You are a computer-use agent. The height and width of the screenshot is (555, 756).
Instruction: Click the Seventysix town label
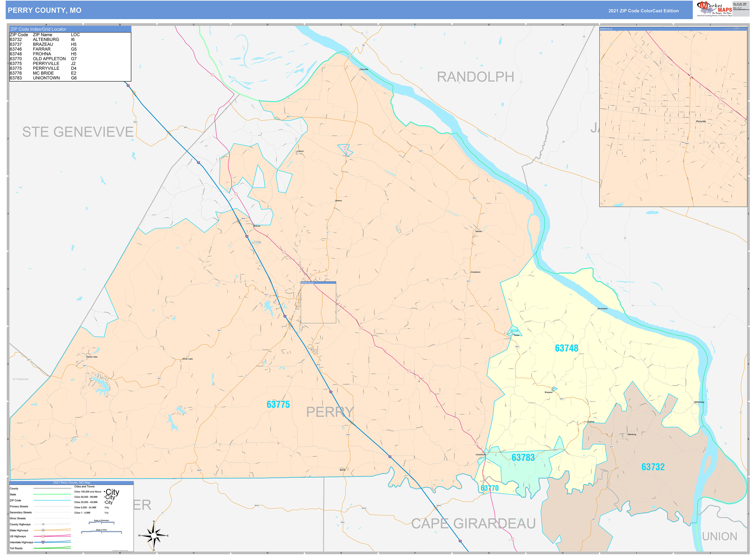click(602, 308)
